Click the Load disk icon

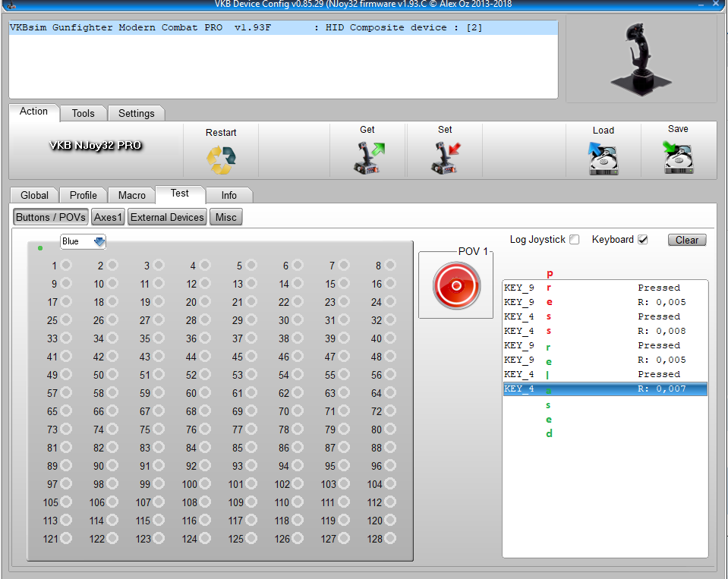click(604, 159)
